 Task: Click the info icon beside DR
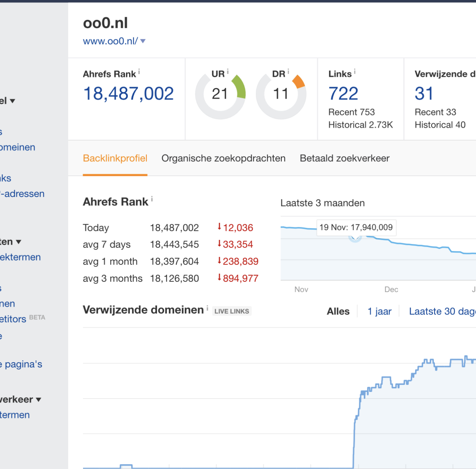click(288, 71)
